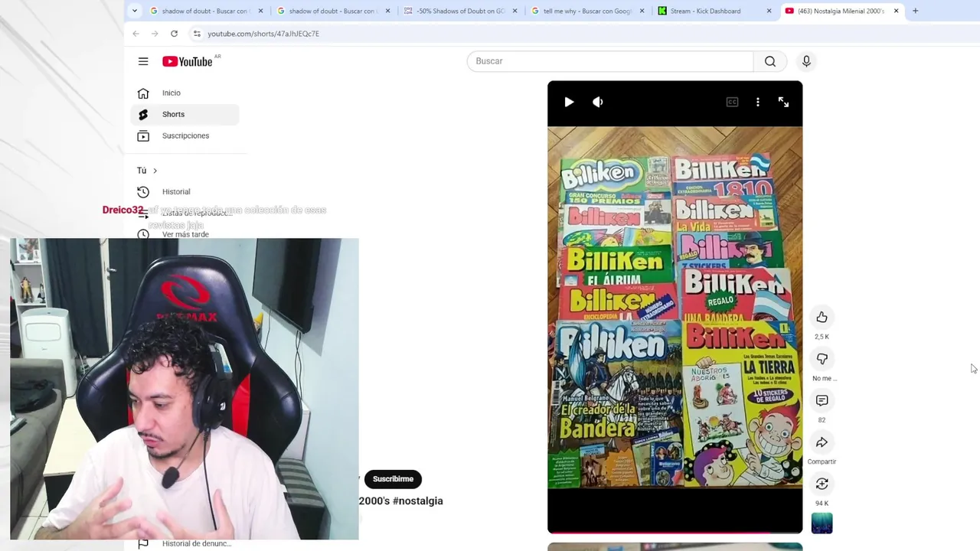Dislike the Short with thumbs down
Screen dimensions: 980x551
(x=822, y=358)
